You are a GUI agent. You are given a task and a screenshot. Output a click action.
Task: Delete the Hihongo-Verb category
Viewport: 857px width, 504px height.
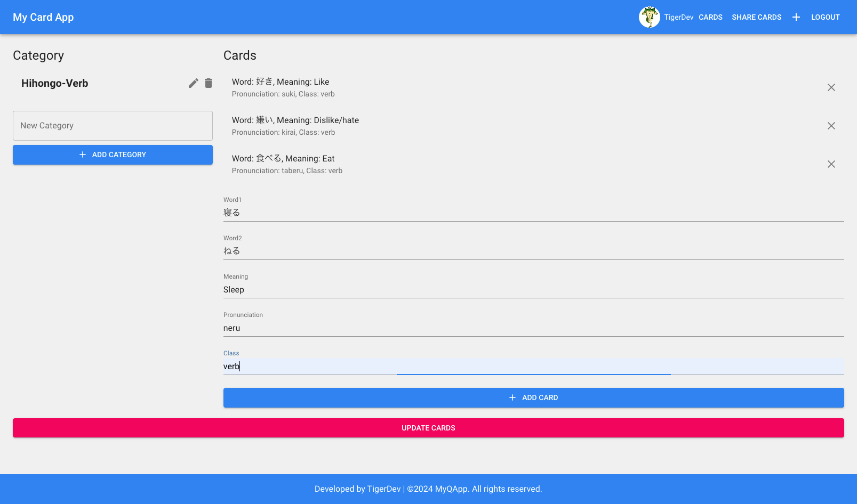(x=208, y=83)
